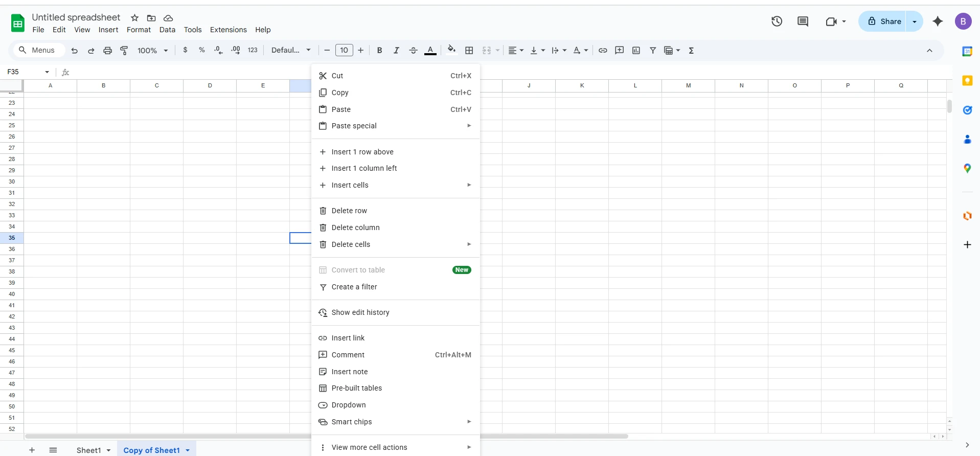
Task: Select Delete row from context menu
Action: pos(349,211)
